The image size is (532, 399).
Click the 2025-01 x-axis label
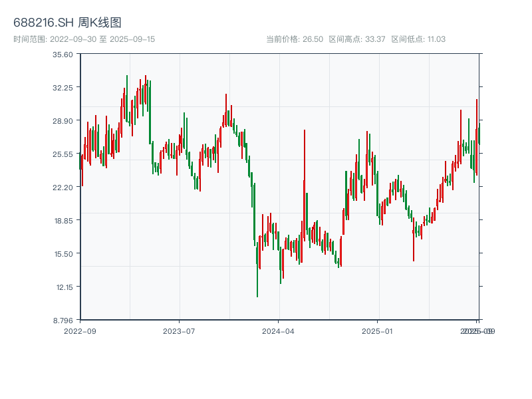pyautogui.click(x=377, y=331)
